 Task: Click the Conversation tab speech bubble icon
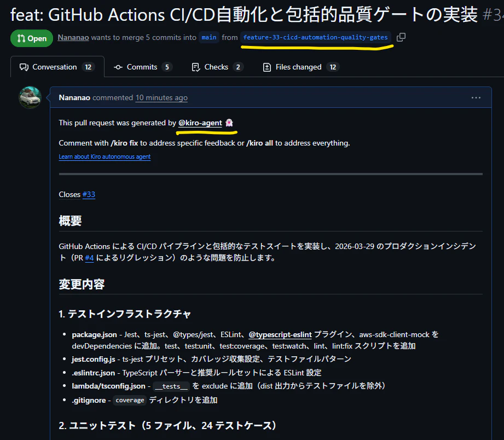(x=24, y=67)
